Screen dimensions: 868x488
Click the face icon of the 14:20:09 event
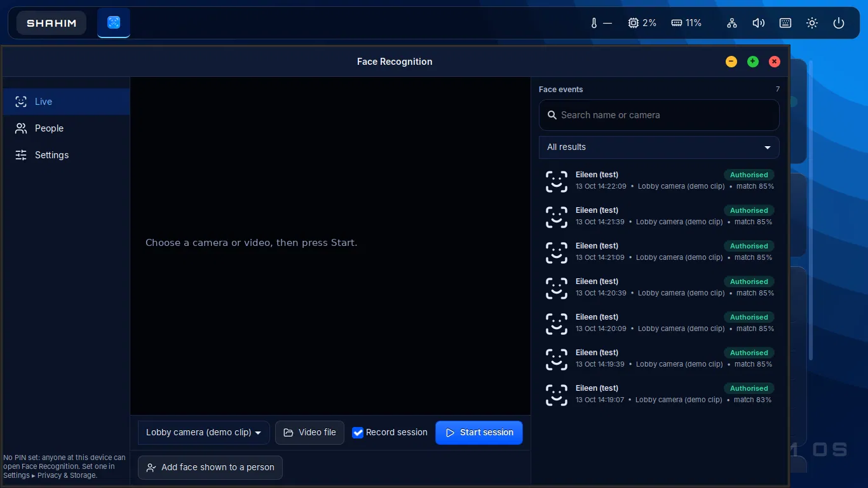click(x=557, y=323)
